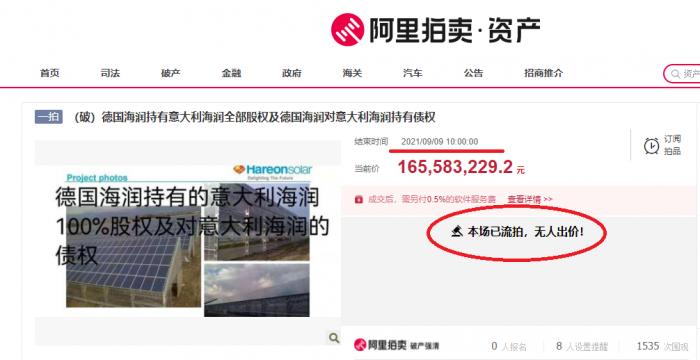Click the 阿里拍卖 破产强清 badge logo
Screen dimensions: 700x360
click(x=396, y=345)
